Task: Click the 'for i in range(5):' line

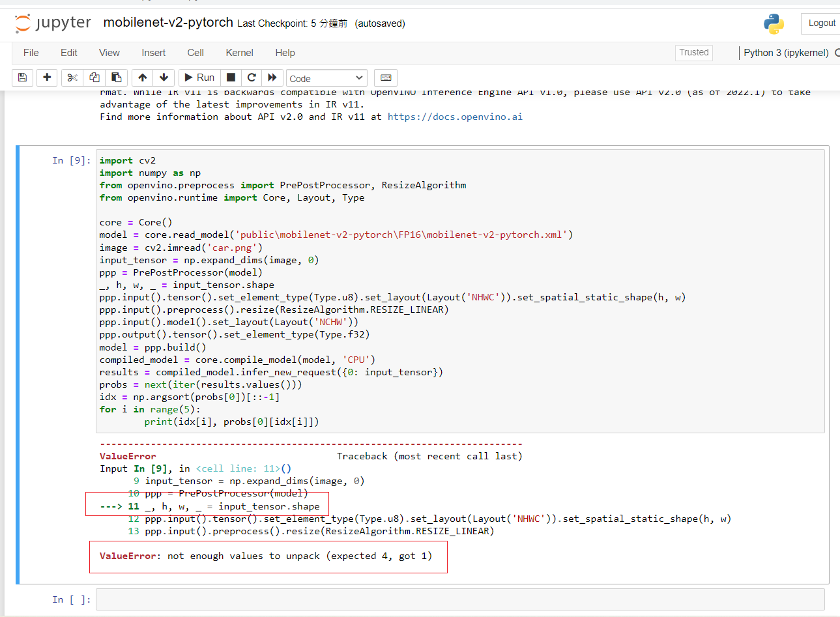Action: pyautogui.click(x=150, y=409)
